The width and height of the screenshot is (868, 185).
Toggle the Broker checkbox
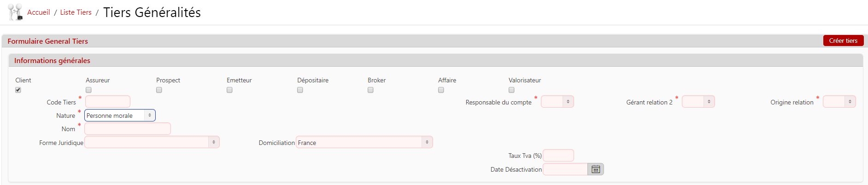pos(370,90)
